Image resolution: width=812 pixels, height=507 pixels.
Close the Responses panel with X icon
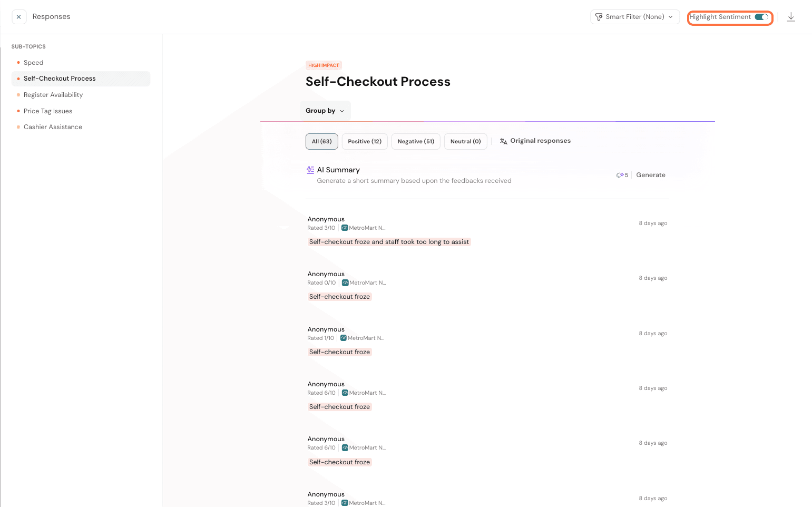tap(19, 17)
